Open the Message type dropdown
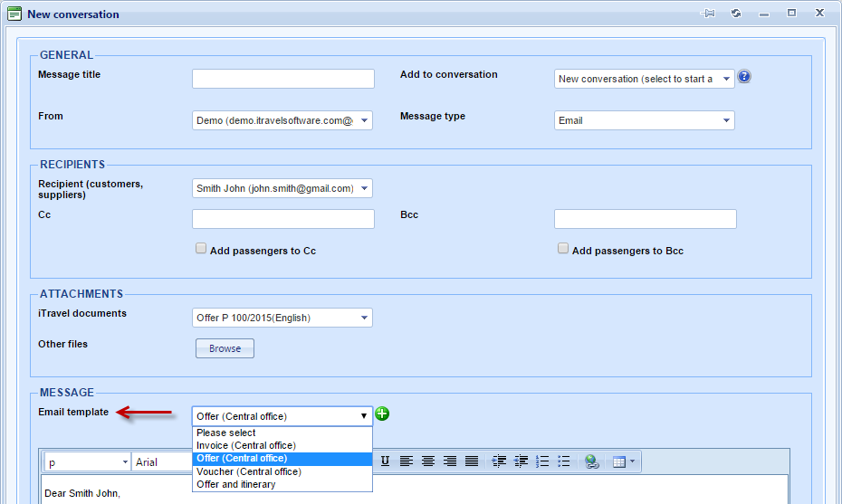 645,120
